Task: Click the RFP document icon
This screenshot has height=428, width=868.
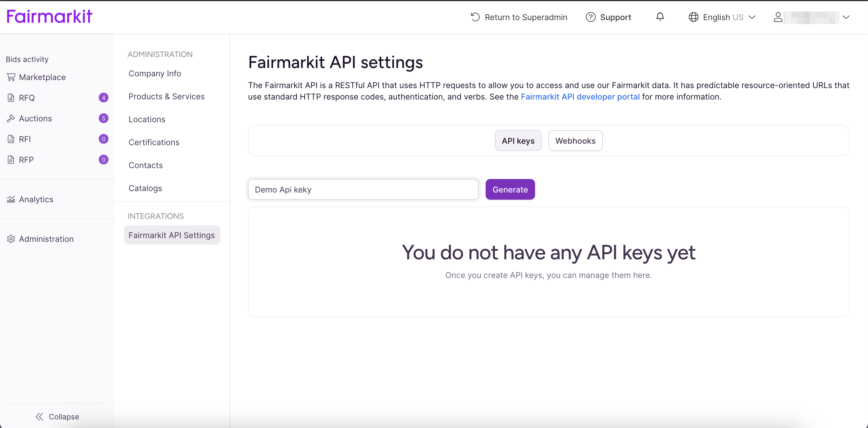Action: [11, 159]
